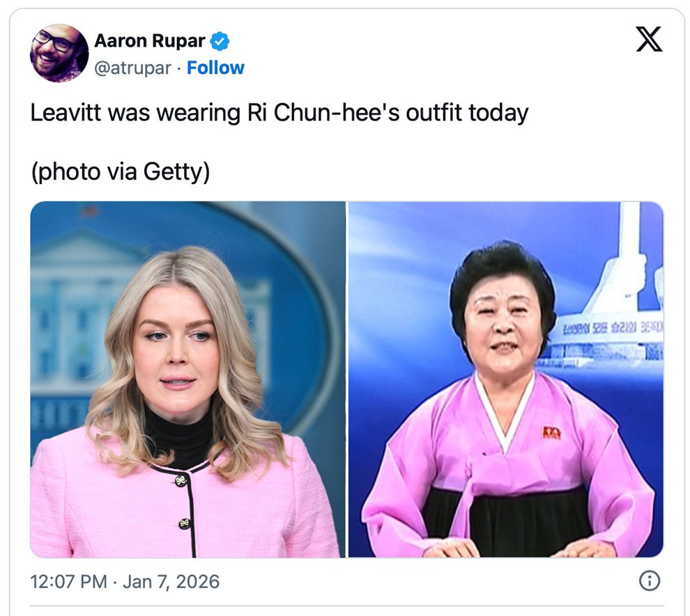Screen dimensions: 690x616
Task: Follow the @atrupar account
Action: click(215, 68)
